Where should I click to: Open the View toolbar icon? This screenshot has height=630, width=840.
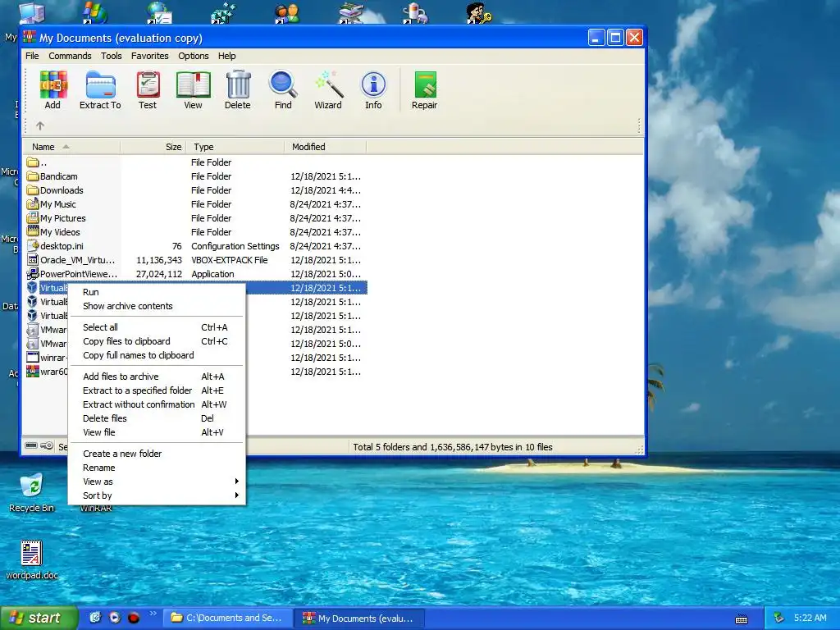[x=193, y=90]
